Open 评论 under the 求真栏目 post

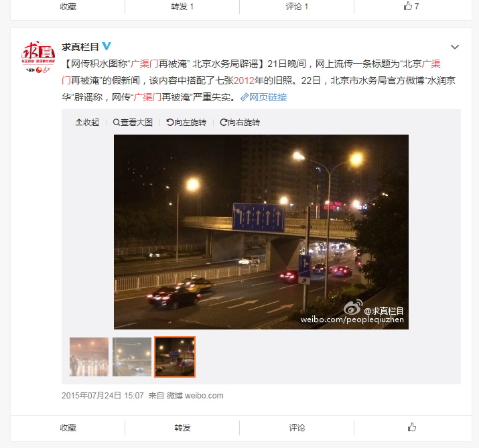(297, 427)
